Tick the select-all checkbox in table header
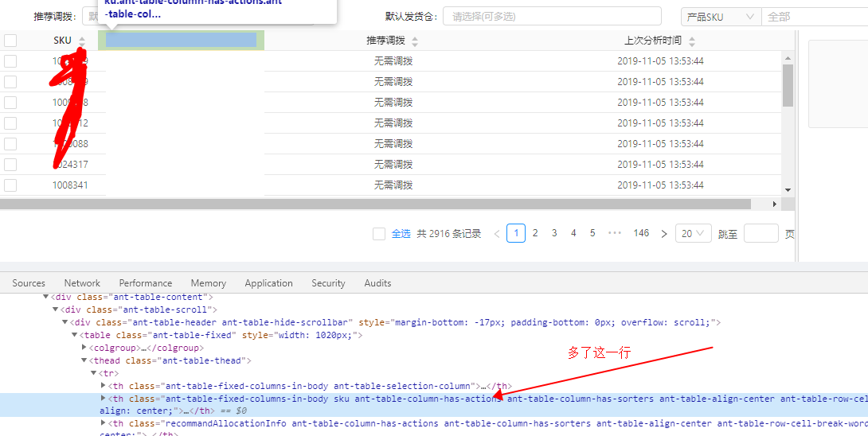This screenshot has width=868, height=436. (10, 41)
